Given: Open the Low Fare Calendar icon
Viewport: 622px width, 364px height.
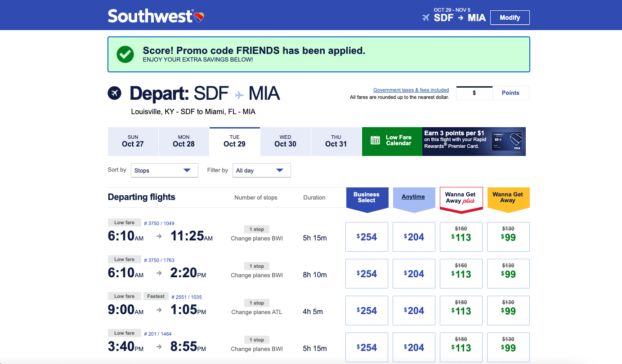Looking at the screenshot, I should click(x=375, y=140).
